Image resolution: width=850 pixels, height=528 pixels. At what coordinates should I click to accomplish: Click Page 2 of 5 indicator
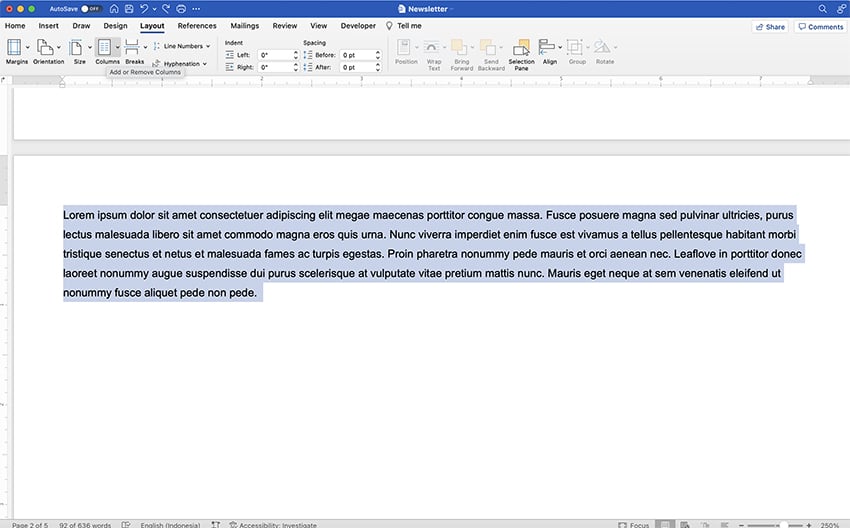click(x=30, y=525)
